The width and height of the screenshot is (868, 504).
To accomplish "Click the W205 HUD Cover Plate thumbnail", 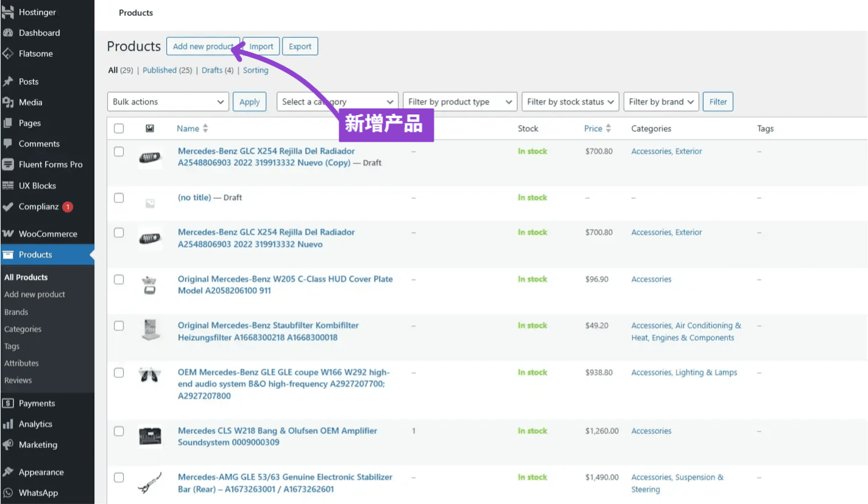I will [150, 285].
